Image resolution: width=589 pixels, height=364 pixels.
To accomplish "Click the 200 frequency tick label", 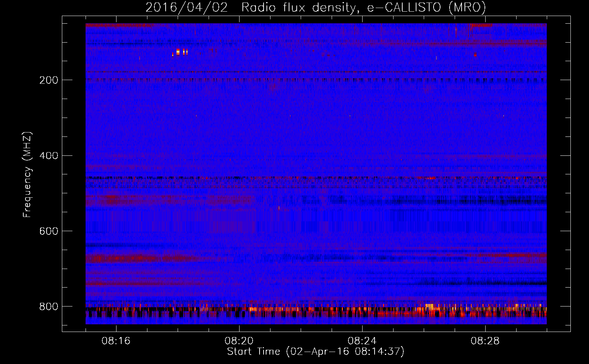I will (x=49, y=80).
